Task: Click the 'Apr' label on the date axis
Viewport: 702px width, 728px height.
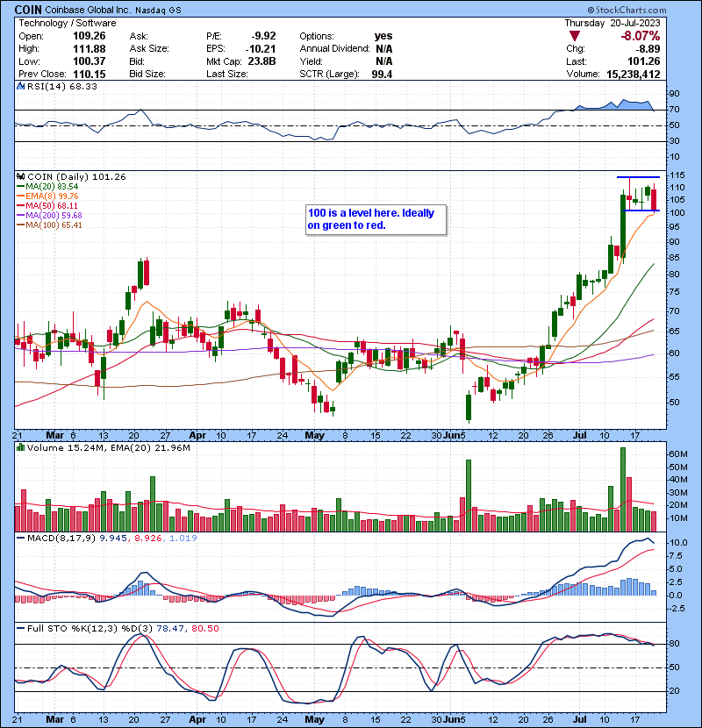Action: pyautogui.click(x=197, y=435)
